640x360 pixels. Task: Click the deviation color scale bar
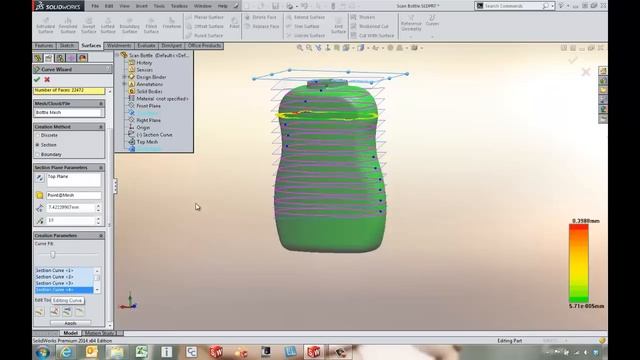tap(578, 263)
